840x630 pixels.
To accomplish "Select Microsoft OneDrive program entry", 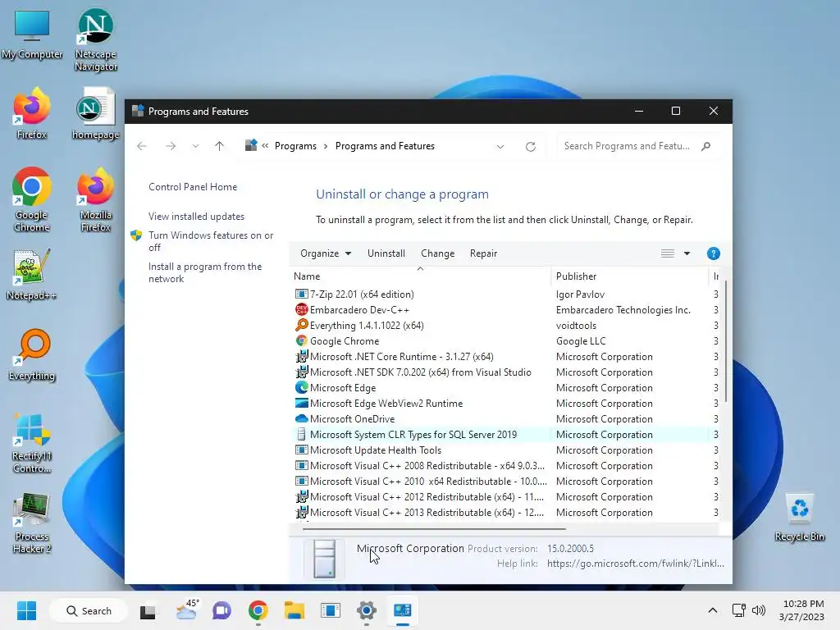I will click(x=506, y=418).
